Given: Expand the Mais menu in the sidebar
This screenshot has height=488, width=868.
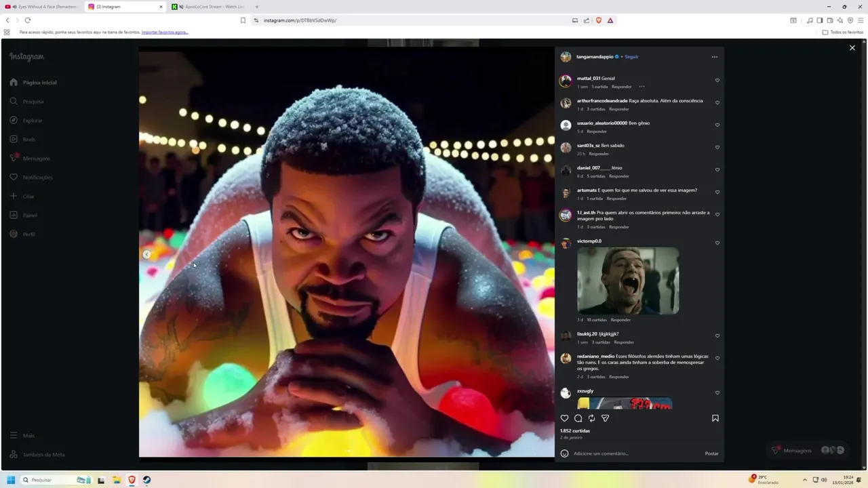Looking at the screenshot, I should tap(22, 435).
